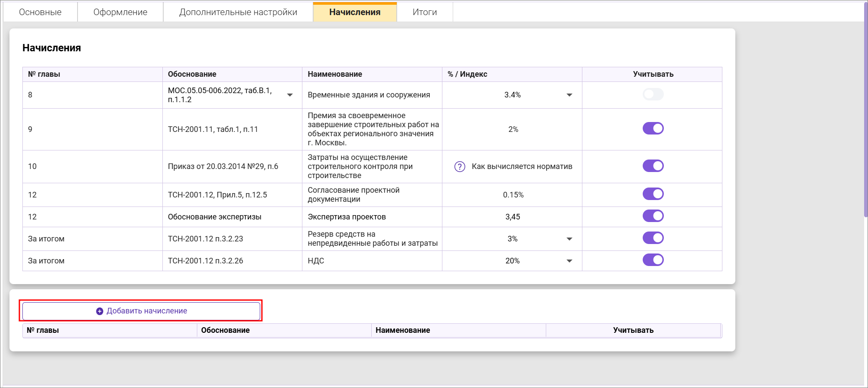Click the question mark help icon
The width and height of the screenshot is (868, 388).
(x=460, y=167)
